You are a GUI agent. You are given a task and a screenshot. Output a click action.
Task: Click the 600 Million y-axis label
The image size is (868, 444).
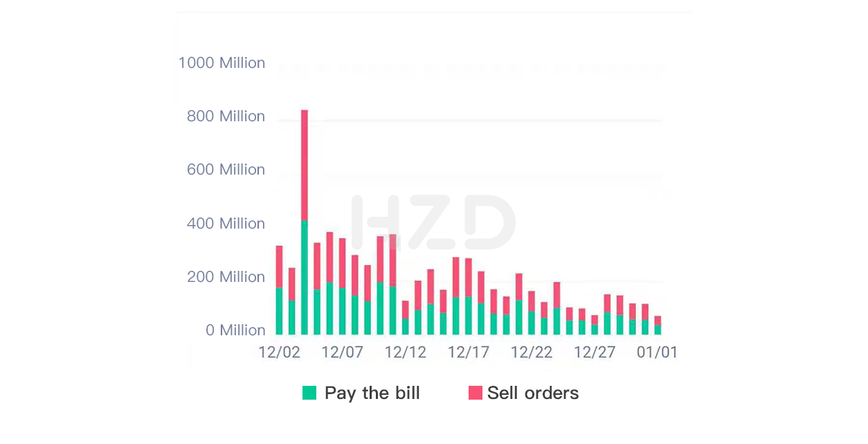[226, 170]
